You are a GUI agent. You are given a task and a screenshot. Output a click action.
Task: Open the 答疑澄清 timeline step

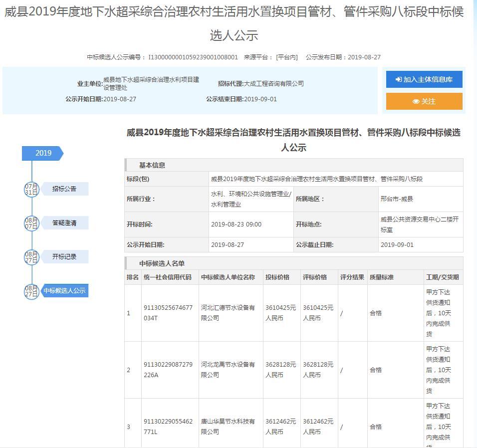coord(64,223)
